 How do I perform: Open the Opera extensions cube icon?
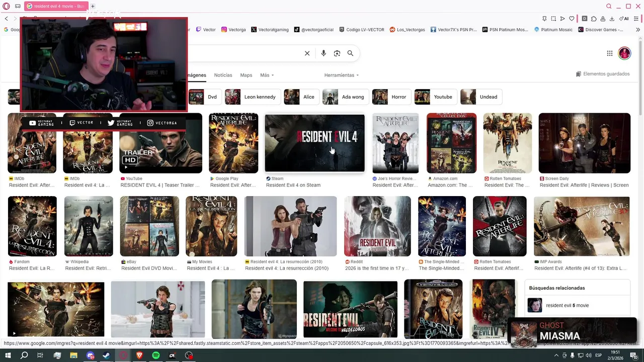(594, 19)
